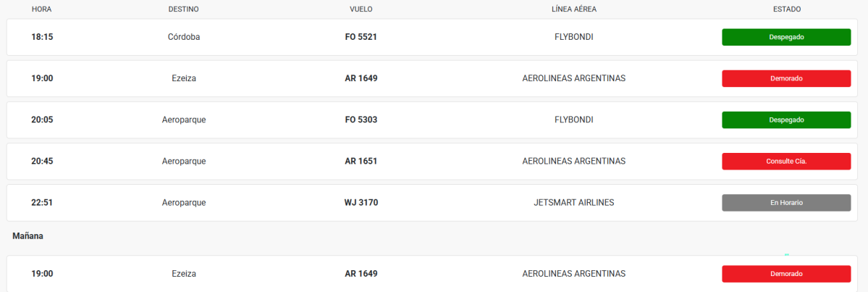Select the LÍNEA AÉREA column header

pyautogui.click(x=573, y=9)
